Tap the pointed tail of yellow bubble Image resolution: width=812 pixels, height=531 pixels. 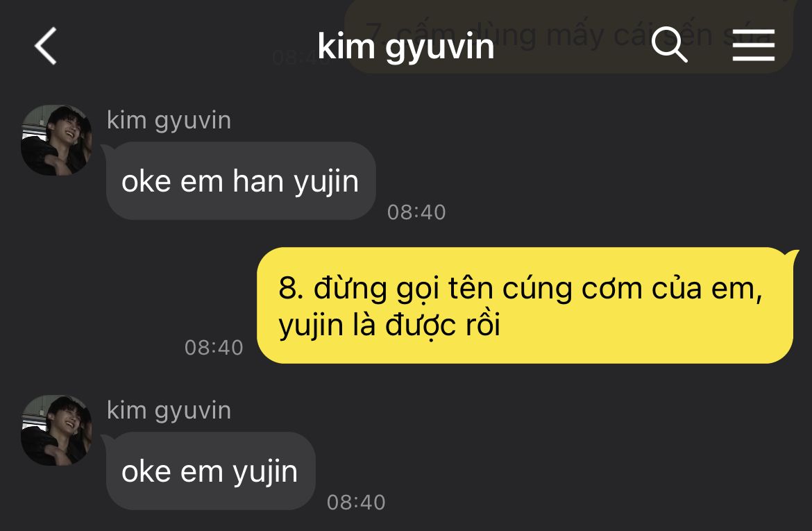pos(793,255)
